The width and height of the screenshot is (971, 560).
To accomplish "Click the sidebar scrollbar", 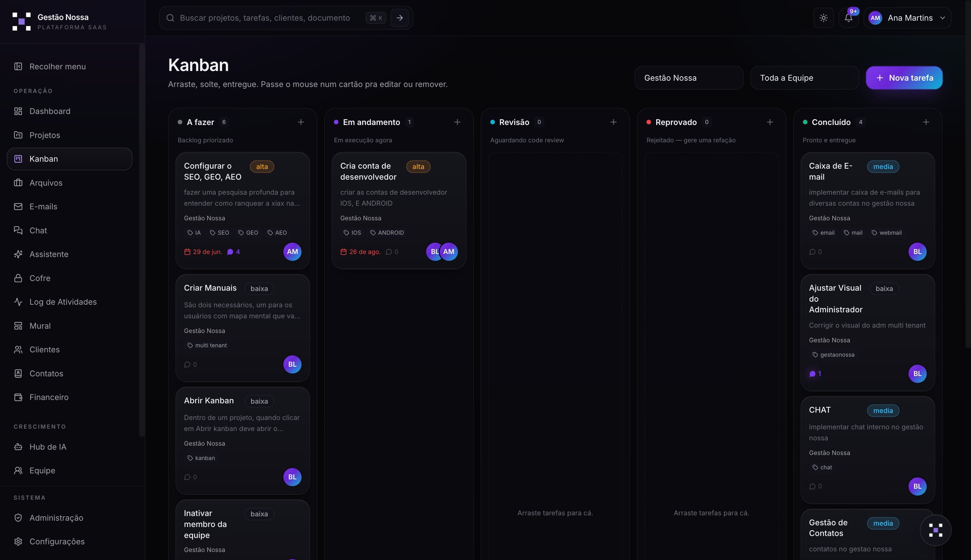I will pos(142,240).
